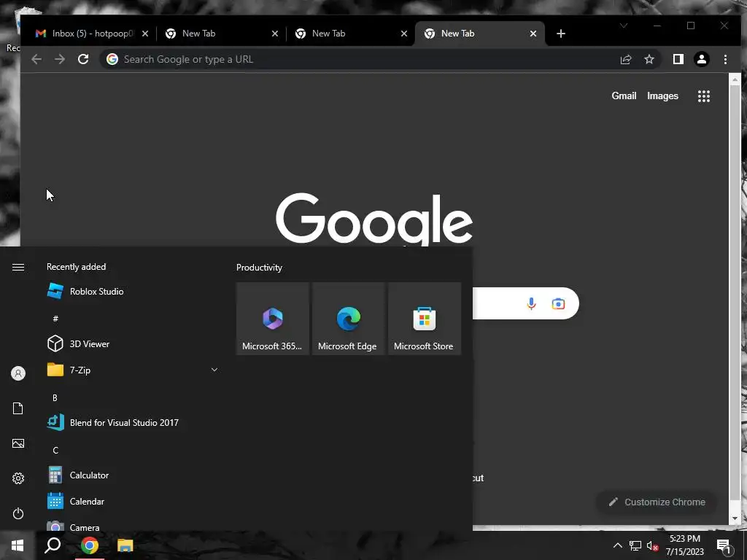The width and height of the screenshot is (747, 560).
Task: Search by image with camera icon
Action: coord(558,303)
